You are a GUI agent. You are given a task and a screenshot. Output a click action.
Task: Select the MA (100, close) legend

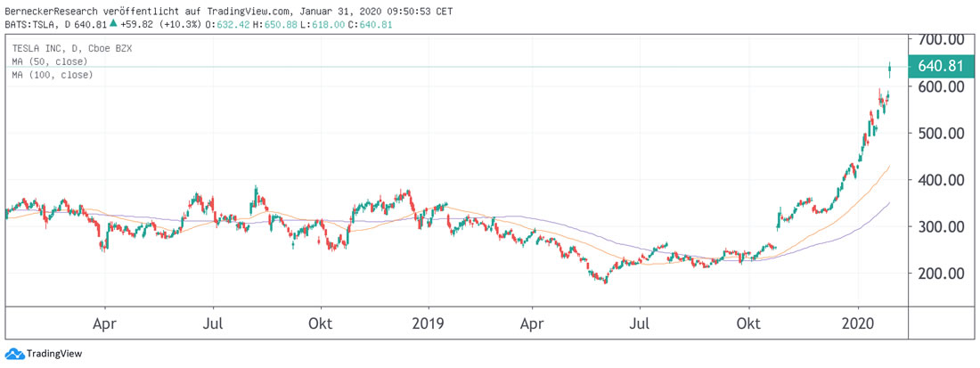click(x=53, y=75)
